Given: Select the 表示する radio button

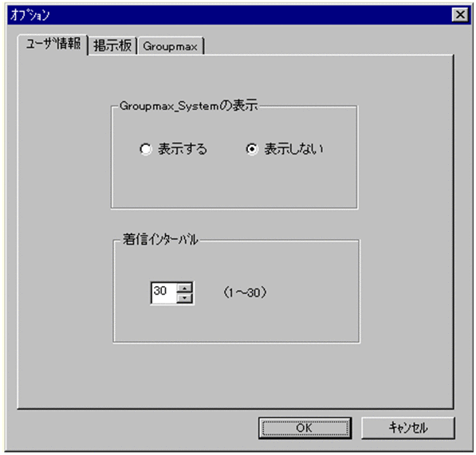Looking at the screenshot, I should (x=146, y=149).
